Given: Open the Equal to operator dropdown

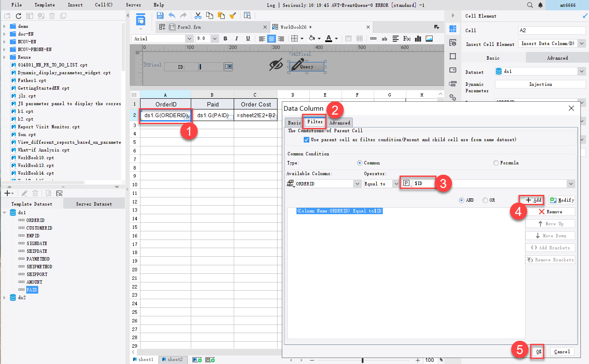Looking at the screenshot, I should 396,183.
